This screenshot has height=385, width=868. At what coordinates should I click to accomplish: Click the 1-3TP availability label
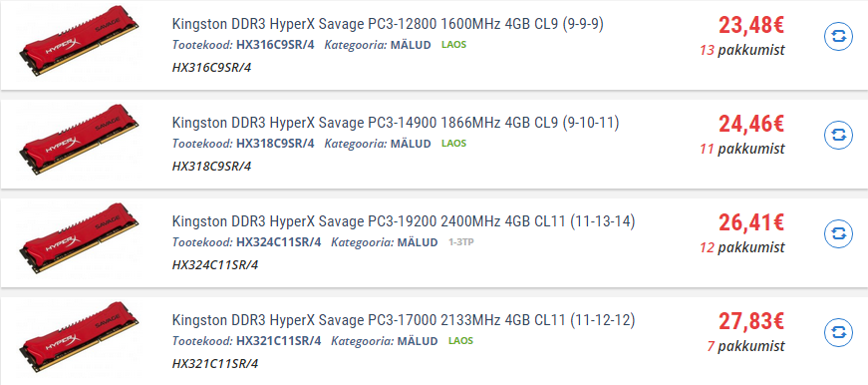[x=460, y=242]
